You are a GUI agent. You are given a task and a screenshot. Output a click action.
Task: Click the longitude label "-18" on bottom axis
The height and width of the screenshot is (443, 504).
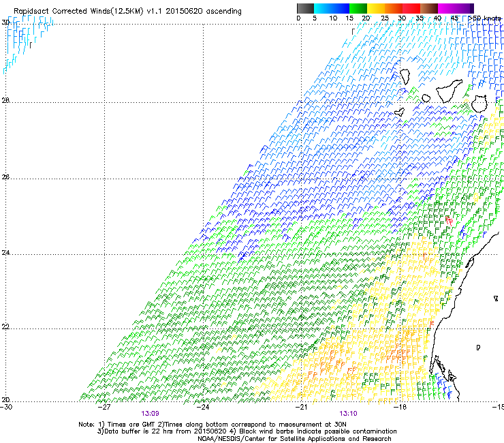point(400,408)
